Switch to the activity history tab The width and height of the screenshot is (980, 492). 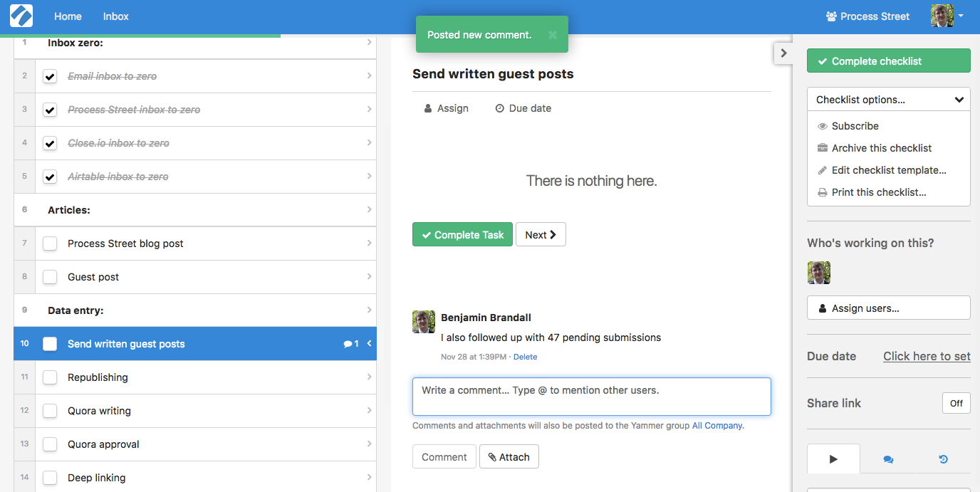click(943, 459)
